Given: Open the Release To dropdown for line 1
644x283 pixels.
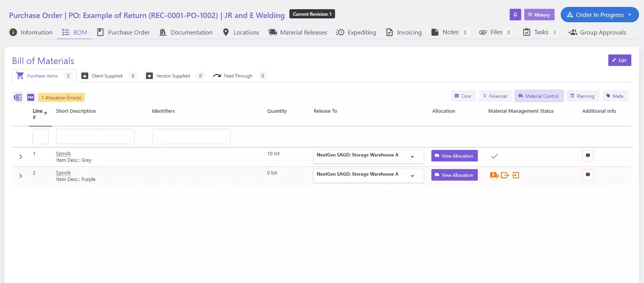Looking at the screenshot, I should (368, 156).
